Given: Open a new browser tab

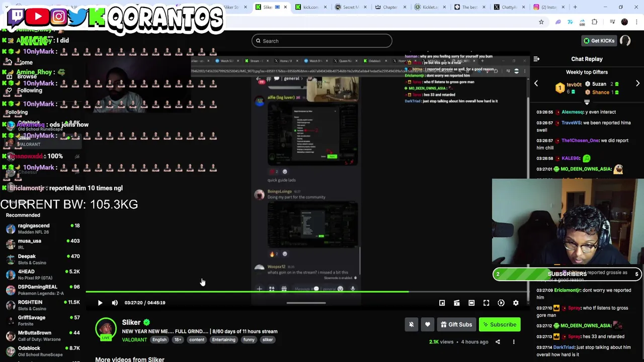Looking at the screenshot, I should pyautogui.click(x=576, y=7).
